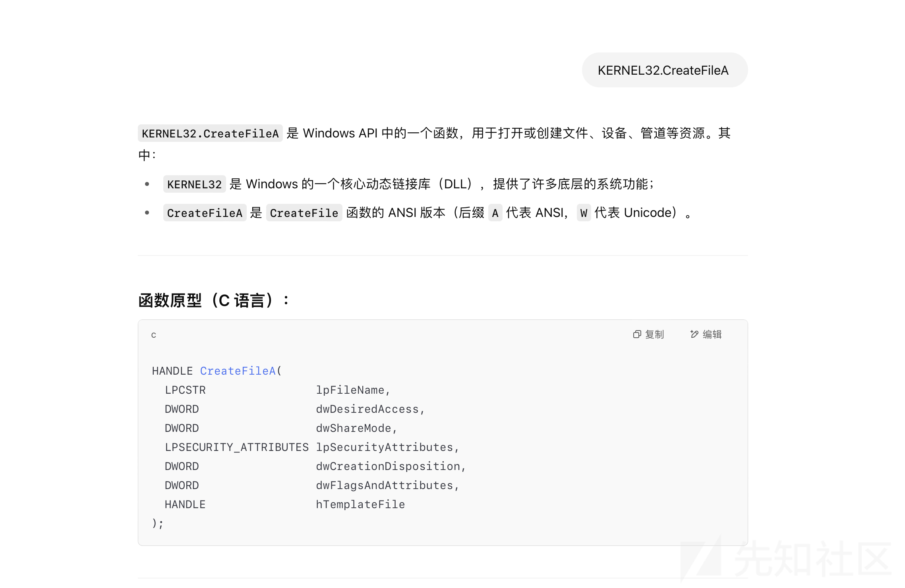Click the DWORD type on the dwFlagsAndAttributes row
Image resolution: width=905 pixels, height=588 pixels.
tap(182, 485)
